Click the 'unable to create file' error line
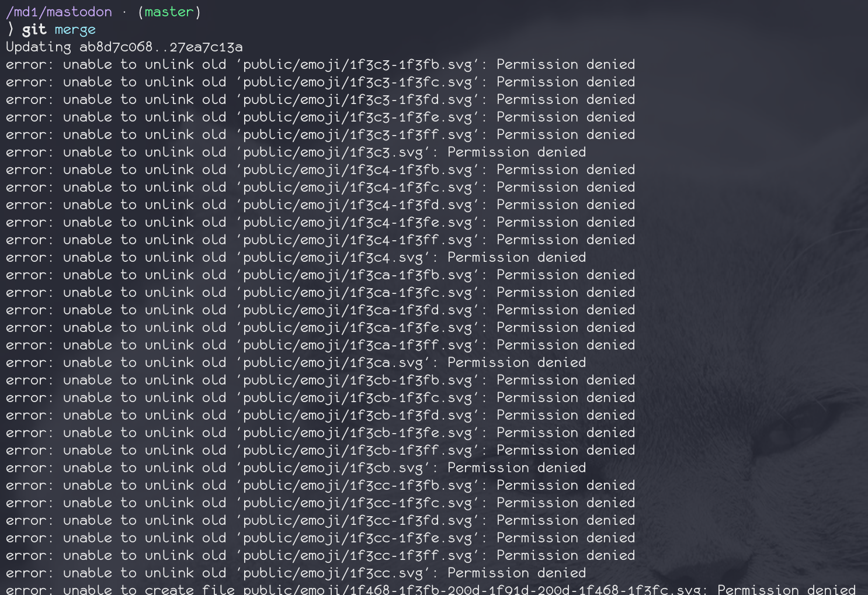The width and height of the screenshot is (868, 595). [x=430, y=589]
